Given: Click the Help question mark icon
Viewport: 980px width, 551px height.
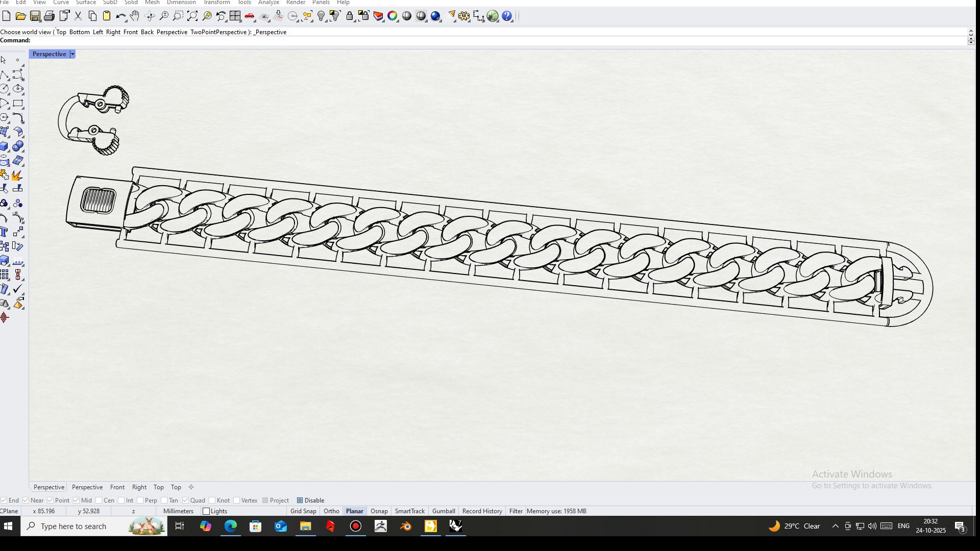Looking at the screenshot, I should (x=507, y=16).
